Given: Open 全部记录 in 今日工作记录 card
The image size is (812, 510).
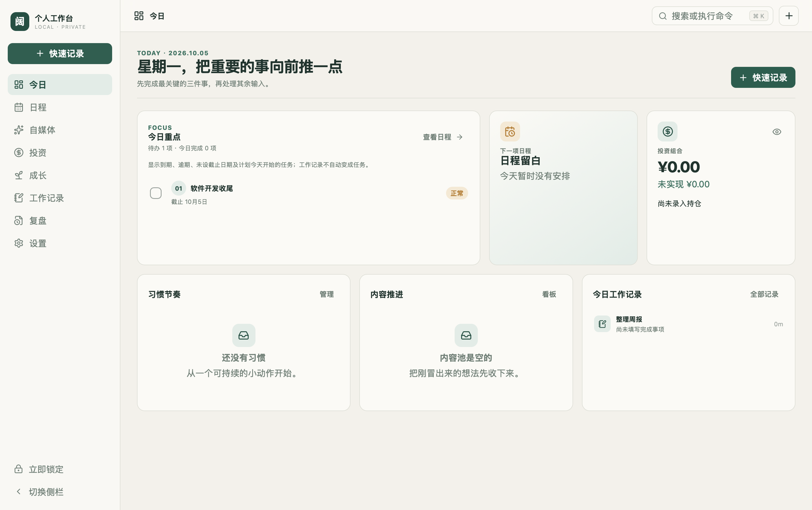Looking at the screenshot, I should (x=764, y=294).
